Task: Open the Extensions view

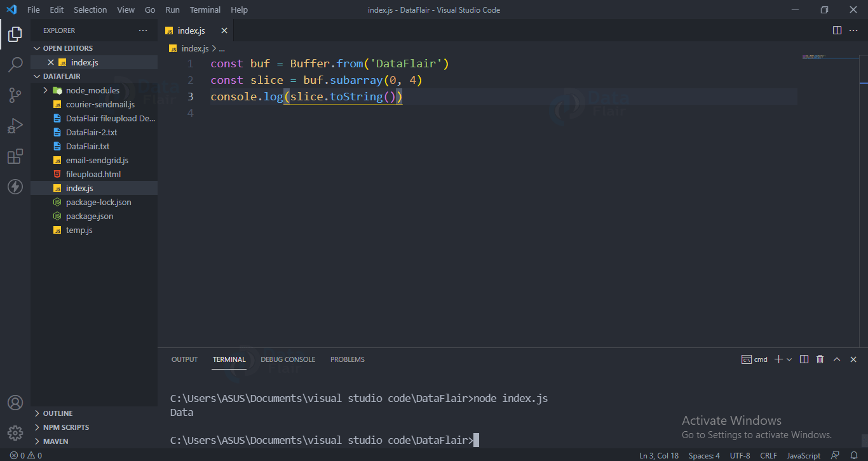Action: 15,156
